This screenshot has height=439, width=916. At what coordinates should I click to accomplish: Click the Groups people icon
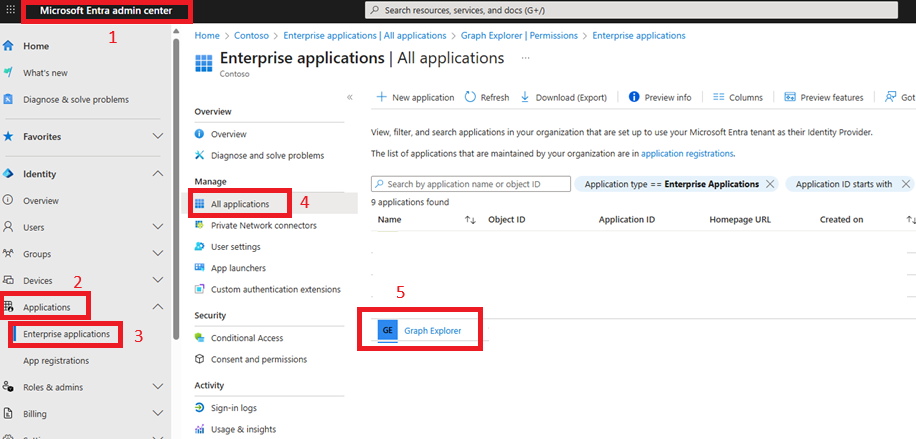coord(8,254)
